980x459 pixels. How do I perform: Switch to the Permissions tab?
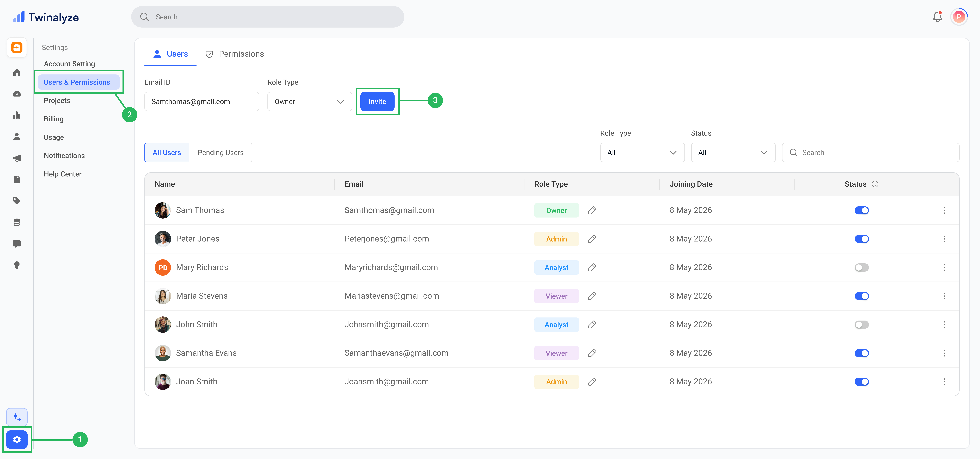235,54
